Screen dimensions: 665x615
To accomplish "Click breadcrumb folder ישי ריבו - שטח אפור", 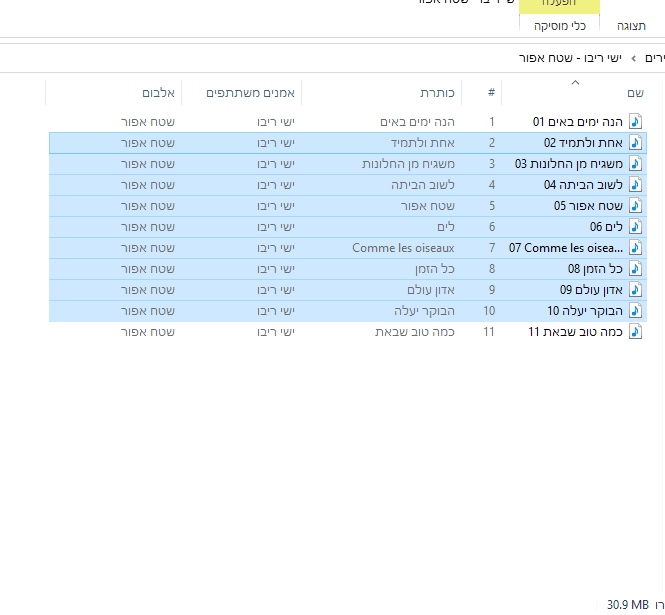I will [x=570, y=58].
